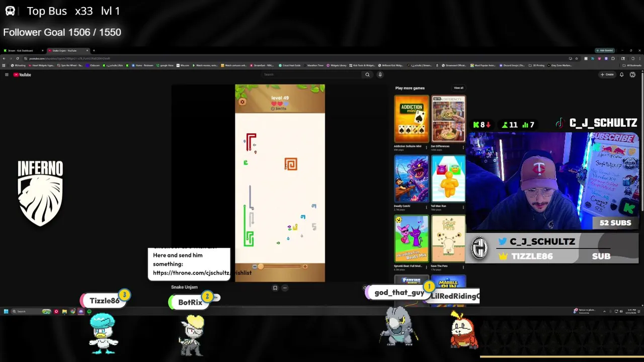This screenshot has height=362, width=644.
Task: Open the Widgets Library bookmark
Action: (x=337, y=65)
